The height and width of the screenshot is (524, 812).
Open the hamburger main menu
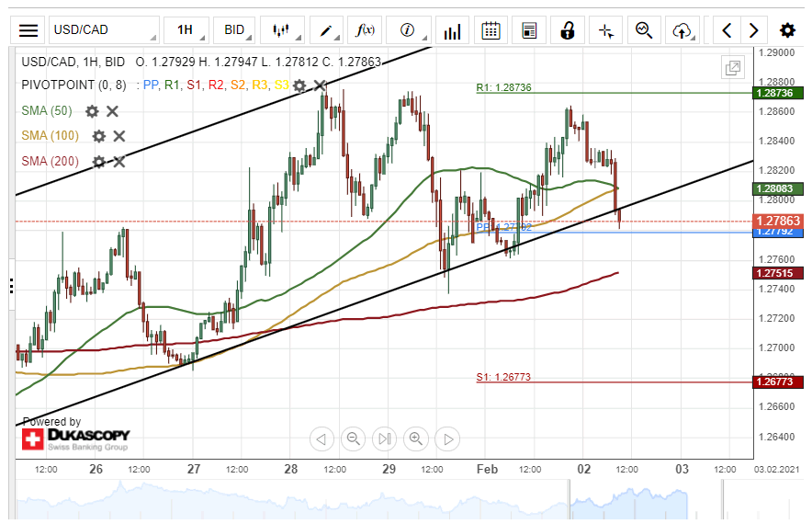click(x=28, y=30)
